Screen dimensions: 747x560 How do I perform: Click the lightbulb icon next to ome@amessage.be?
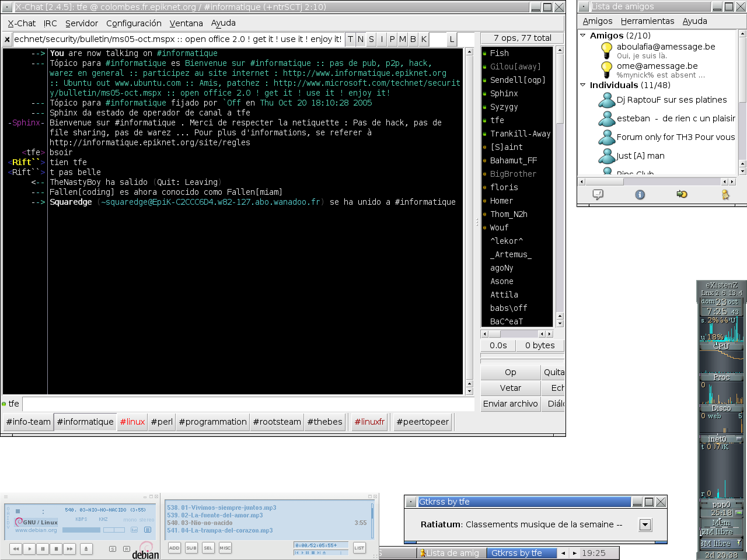tap(607, 70)
